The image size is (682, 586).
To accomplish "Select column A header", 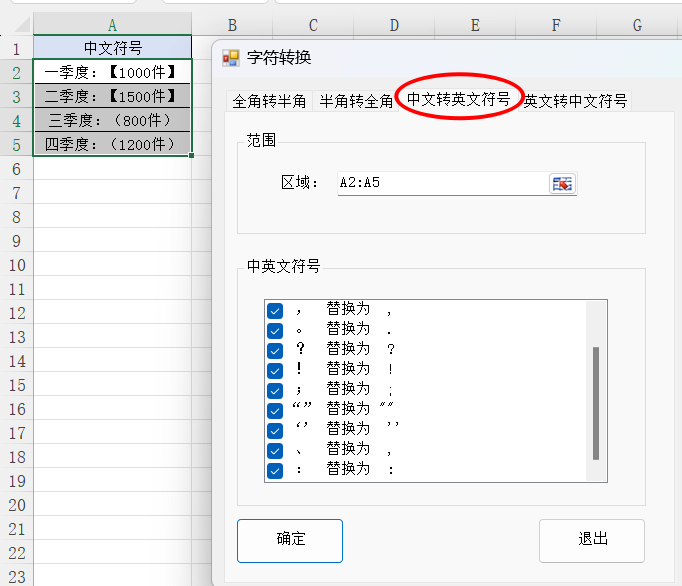I will click(112, 25).
